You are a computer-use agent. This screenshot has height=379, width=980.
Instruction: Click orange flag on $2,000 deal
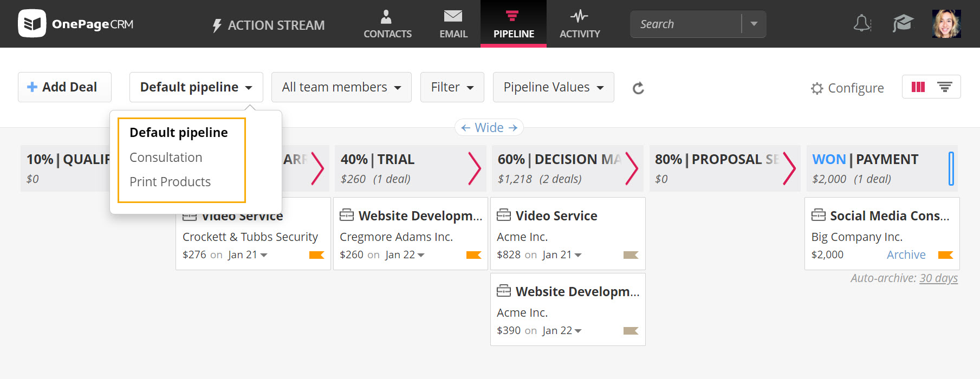click(945, 255)
